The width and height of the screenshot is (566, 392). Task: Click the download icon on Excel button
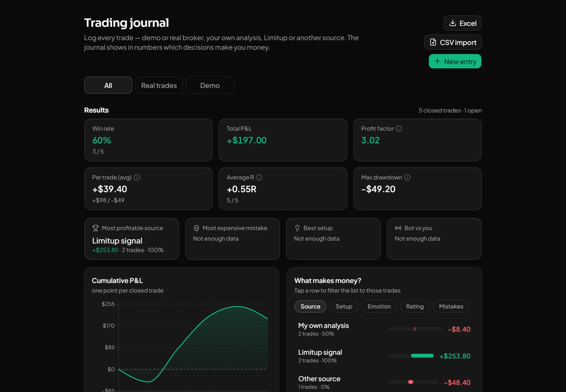pos(453,23)
